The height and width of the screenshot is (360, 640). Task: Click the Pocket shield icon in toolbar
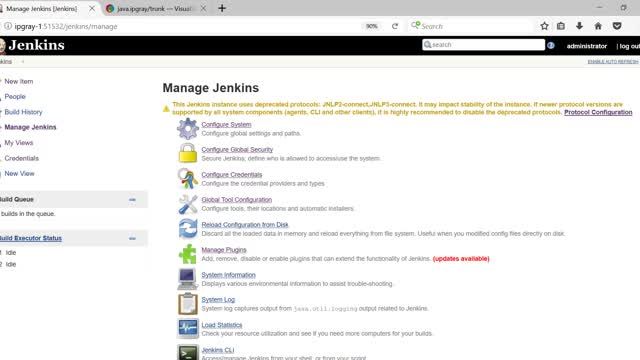pyautogui.click(x=617, y=26)
